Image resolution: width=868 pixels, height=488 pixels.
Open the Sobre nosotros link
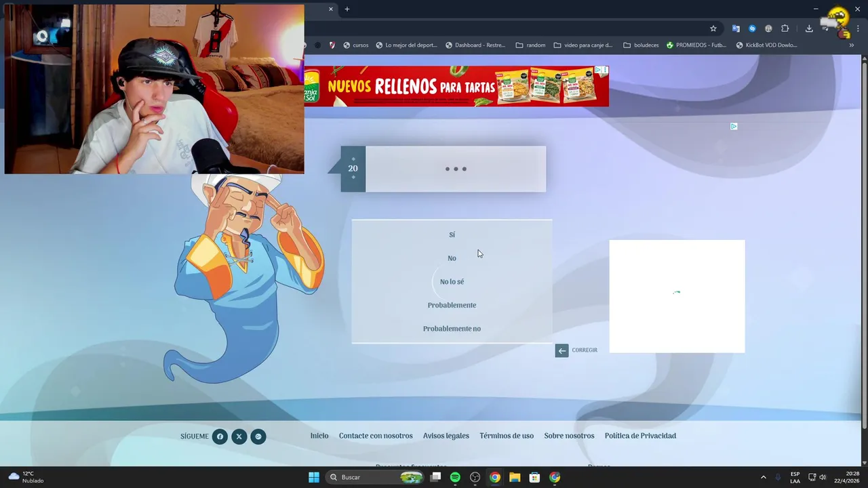pyautogui.click(x=569, y=436)
